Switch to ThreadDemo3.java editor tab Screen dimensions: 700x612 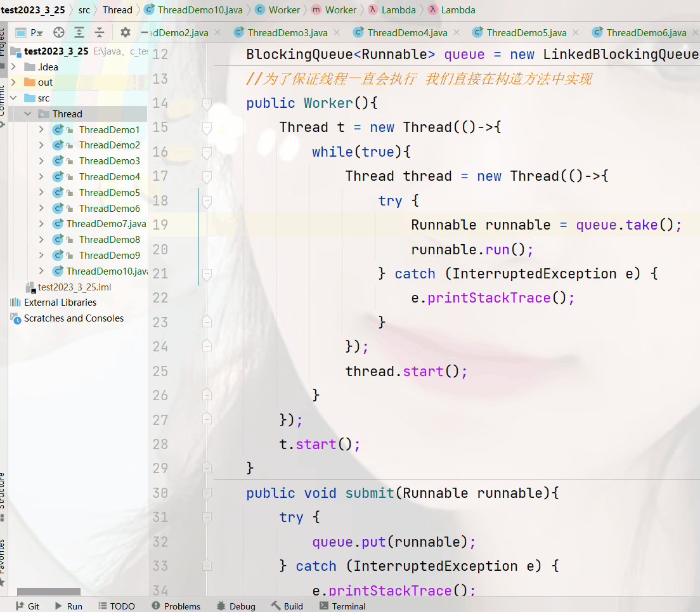pos(287,32)
